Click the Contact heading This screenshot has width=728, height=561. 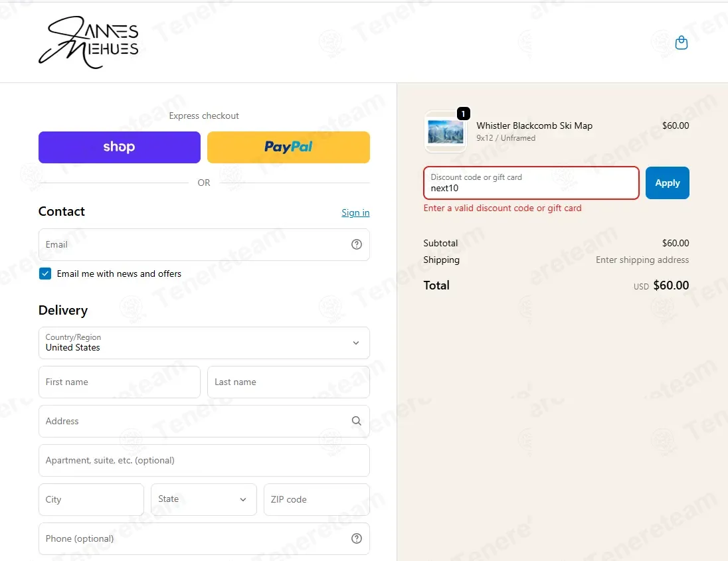61,211
